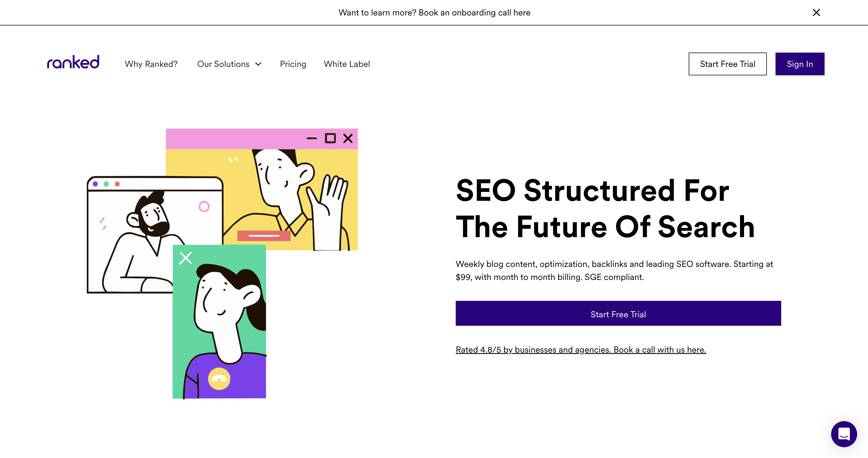Click the square maximize icon in the illustration
Image resolution: width=868 pixels, height=458 pixels.
point(330,138)
